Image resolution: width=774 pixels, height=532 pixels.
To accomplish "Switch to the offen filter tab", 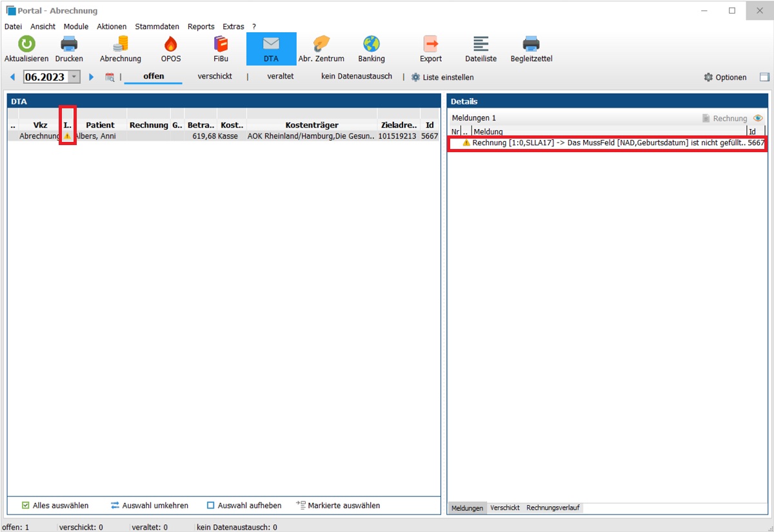I will (154, 76).
